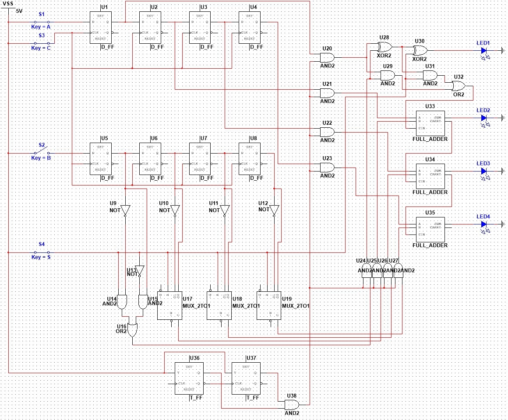
Task: Select the U9 NOT gate
Action: click(125, 210)
